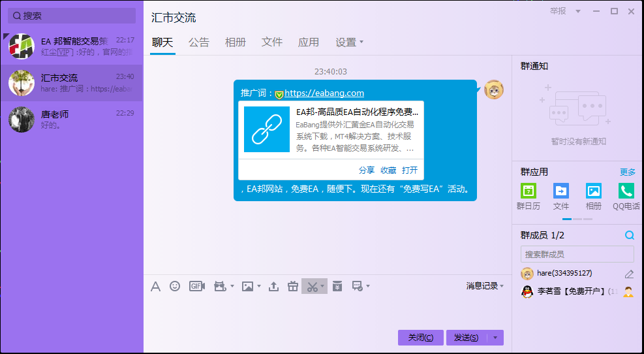
Task: Switch to the 公告 tab
Action: click(199, 42)
